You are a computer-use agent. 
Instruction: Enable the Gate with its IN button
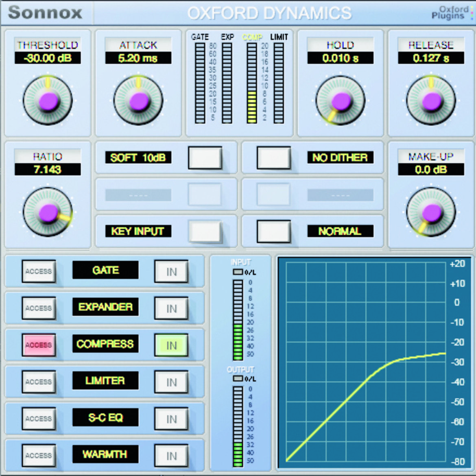coord(171,271)
